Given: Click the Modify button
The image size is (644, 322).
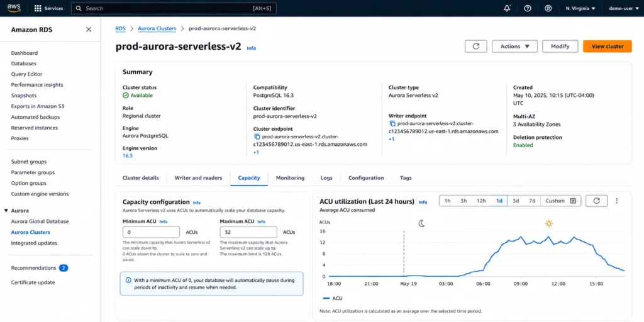Looking at the screenshot, I should coord(560,47).
